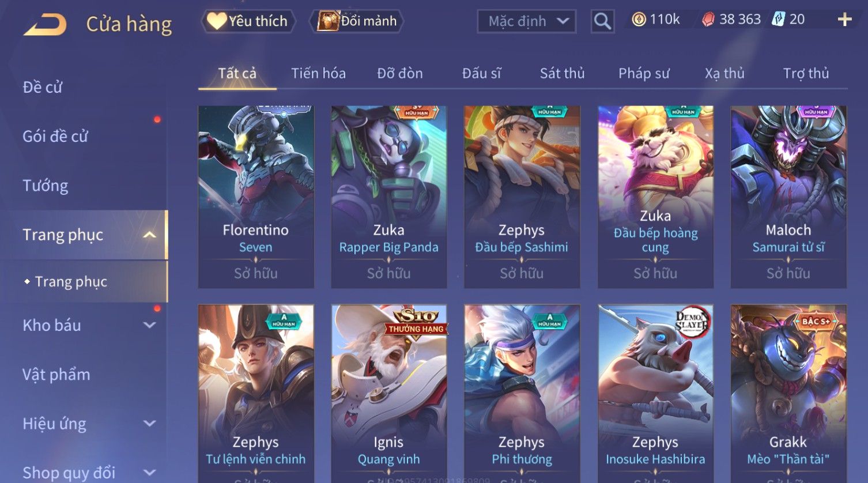Expand the Kho báu sidebar section

tap(149, 325)
